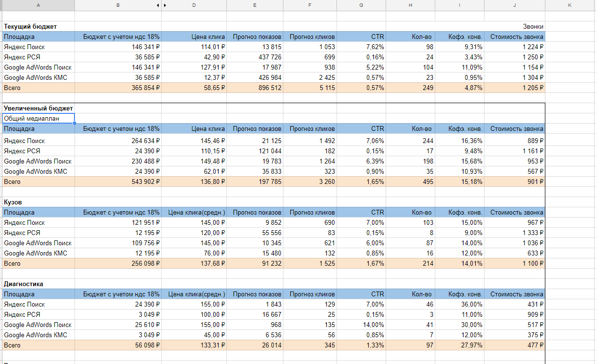This screenshot has height=364, width=596.
Task: Select the cell with value '121 951 ₽'
Action: coord(118,222)
